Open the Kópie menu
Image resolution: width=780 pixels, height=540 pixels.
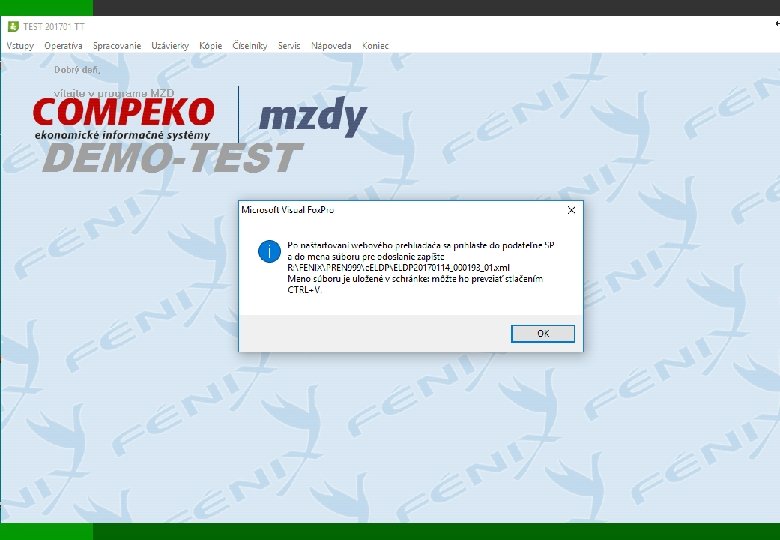[210, 46]
